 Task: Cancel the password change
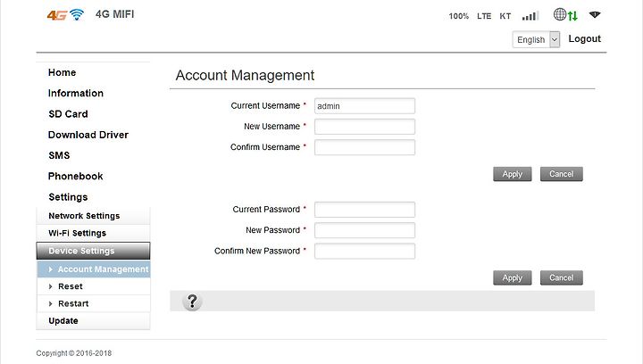(562, 277)
